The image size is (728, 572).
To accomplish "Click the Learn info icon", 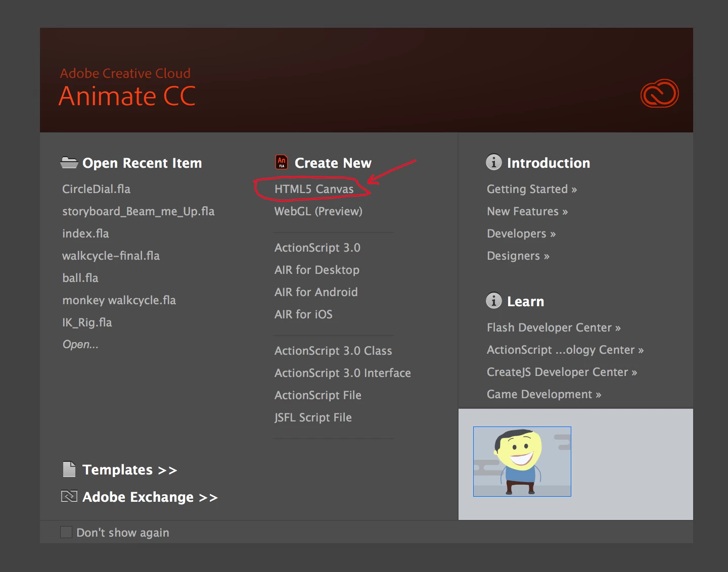I will tap(494, 301).
